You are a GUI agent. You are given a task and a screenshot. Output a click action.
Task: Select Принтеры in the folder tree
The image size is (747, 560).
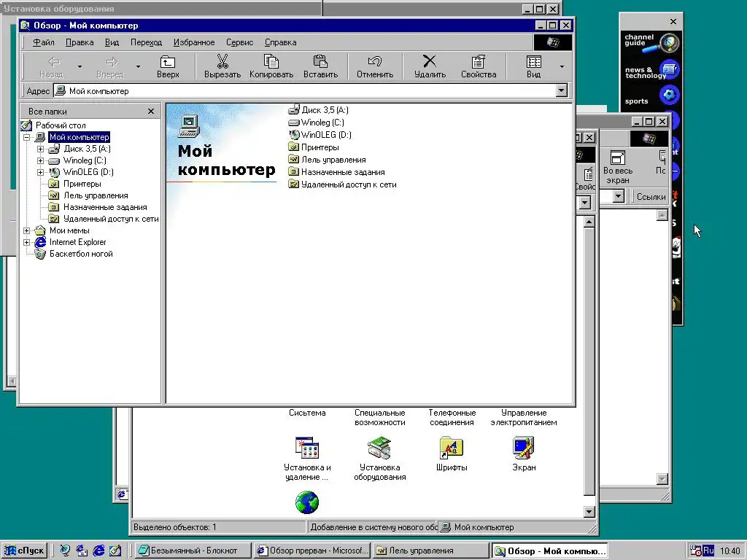tap(82, 184)
